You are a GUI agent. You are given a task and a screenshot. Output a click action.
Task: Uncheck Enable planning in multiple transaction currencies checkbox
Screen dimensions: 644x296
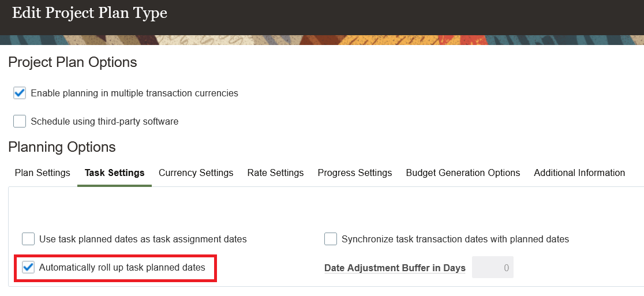pos(20,93)
